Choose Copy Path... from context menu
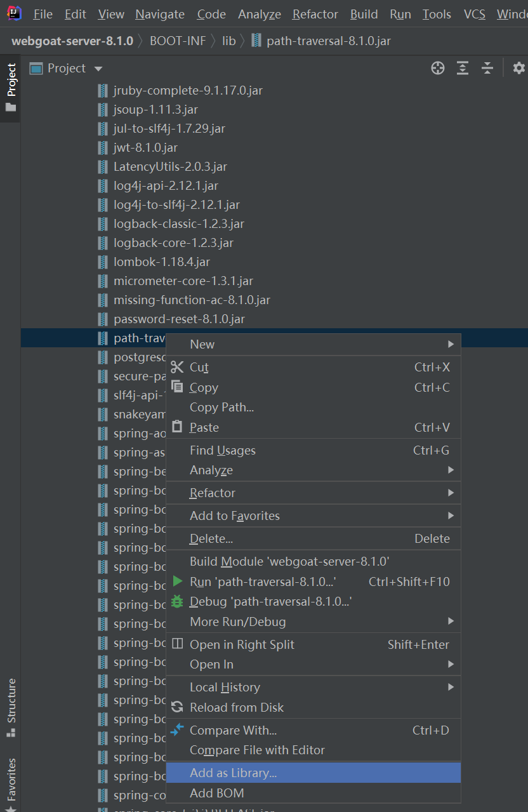 pos(313,407)
